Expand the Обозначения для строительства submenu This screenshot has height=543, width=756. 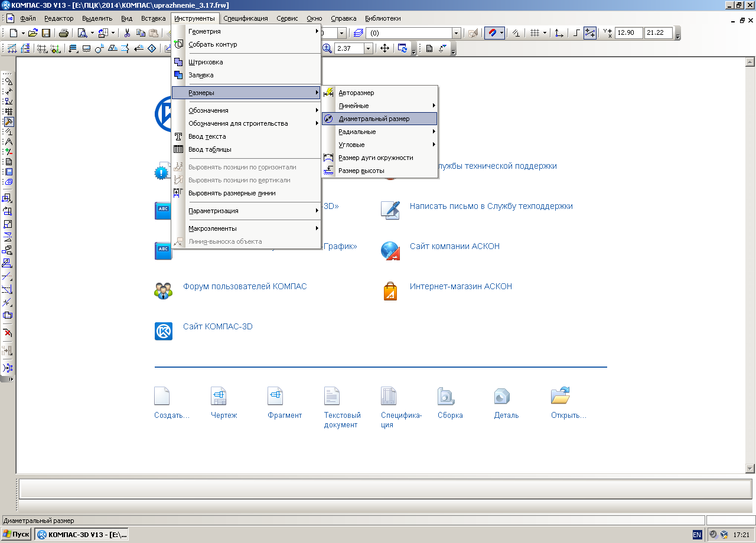click(x=246, y=123)
